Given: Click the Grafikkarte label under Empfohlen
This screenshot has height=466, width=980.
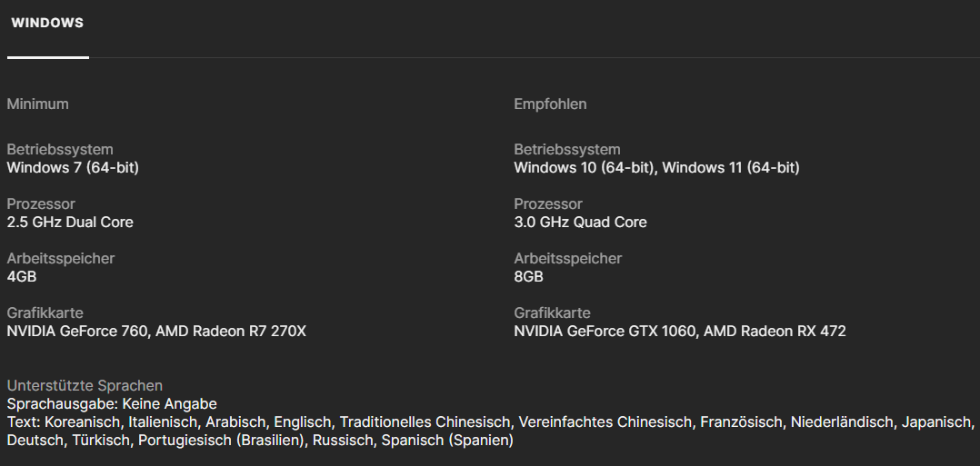Looking at the screenshot, I should [x=552, y=312].
